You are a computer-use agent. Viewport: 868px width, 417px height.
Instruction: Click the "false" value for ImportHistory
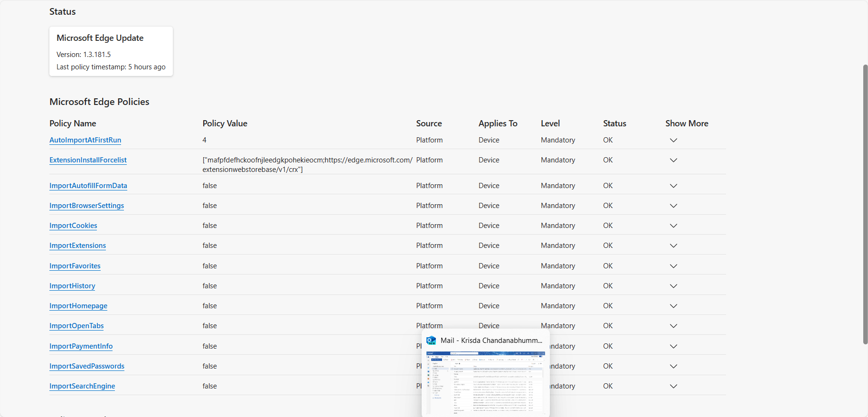click(210, 286)
